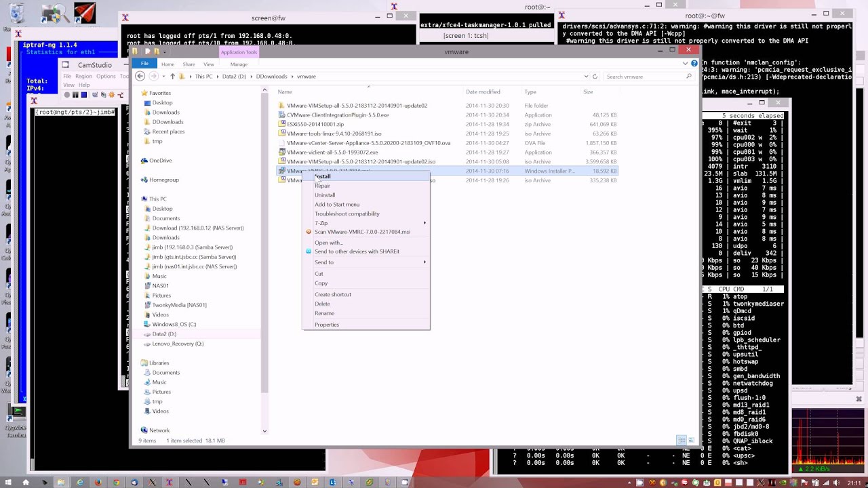The image size is (868, 488).
Task: Open the Share ribbon tab
Action: 189,64
